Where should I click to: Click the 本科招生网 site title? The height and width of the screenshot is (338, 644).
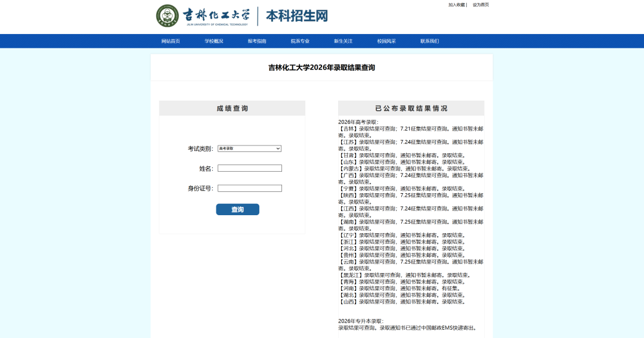[x=297, y=16]
